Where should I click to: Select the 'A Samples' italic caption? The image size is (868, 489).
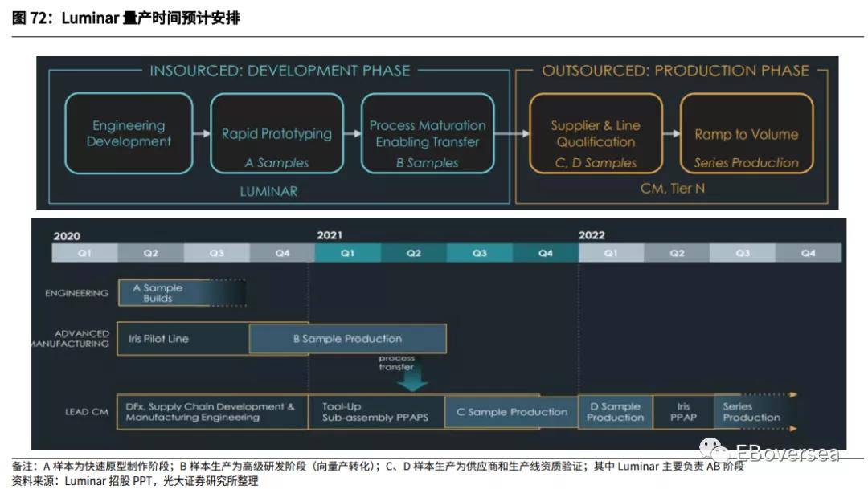(276, 163)
